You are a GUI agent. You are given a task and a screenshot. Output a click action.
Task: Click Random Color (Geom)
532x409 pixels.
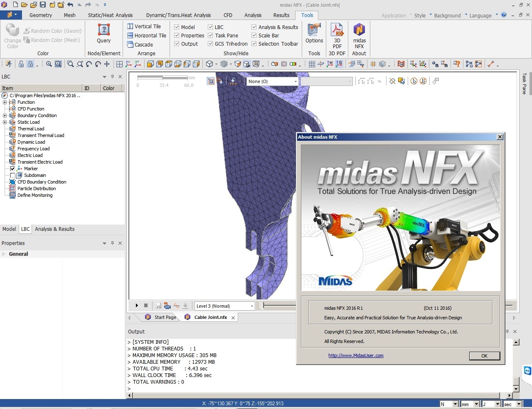pyautogui.click(x=52, y=31)
